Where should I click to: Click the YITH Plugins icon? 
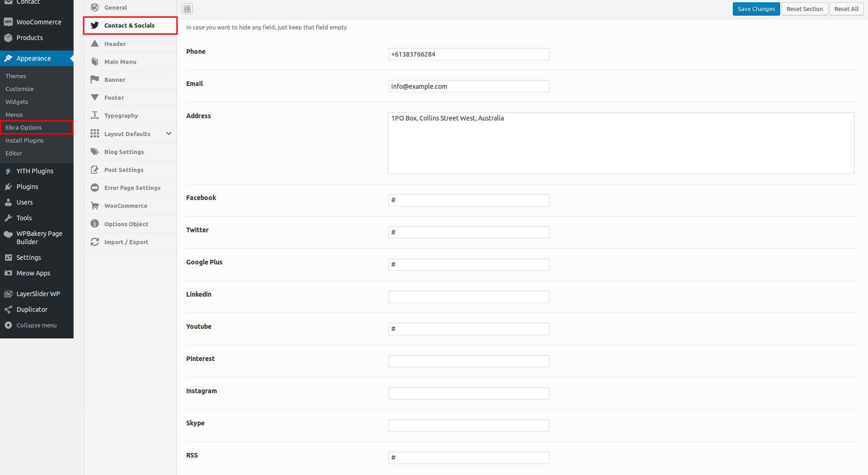(8, 171)
